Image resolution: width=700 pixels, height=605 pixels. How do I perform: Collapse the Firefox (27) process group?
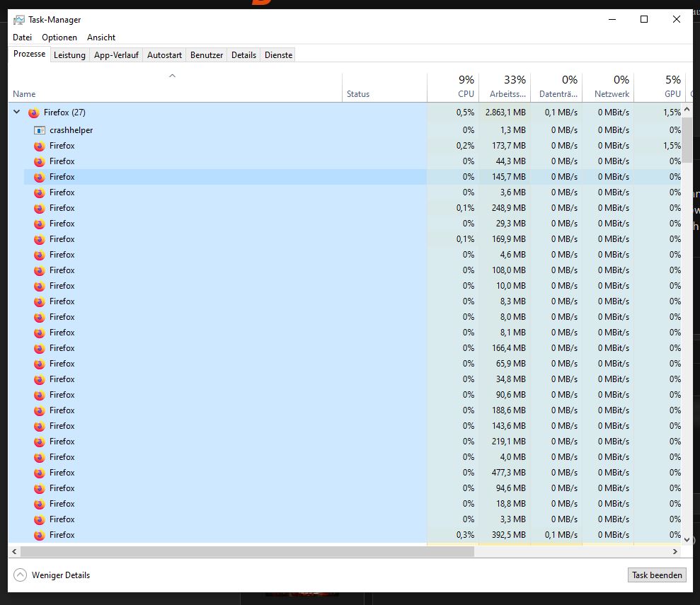16,112
